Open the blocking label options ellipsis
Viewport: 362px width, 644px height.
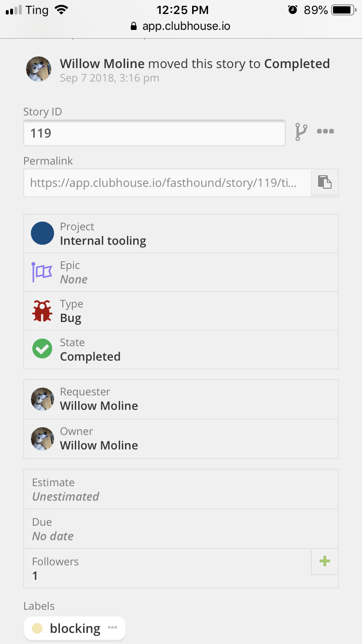tap(112, 628)
